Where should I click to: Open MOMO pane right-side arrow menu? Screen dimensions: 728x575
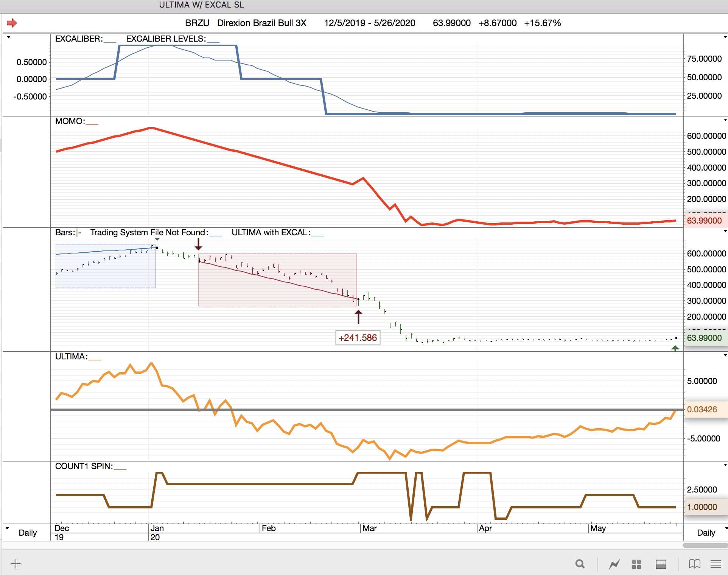pyautogui.click(x=725, y=120)
